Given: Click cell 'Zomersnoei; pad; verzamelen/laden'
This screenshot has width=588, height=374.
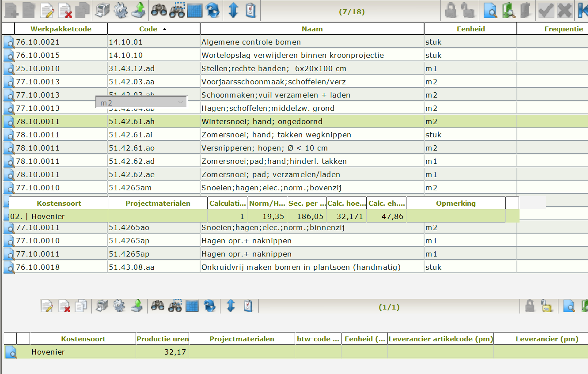Looking at the screenshot, I should (x=312, y=174).
